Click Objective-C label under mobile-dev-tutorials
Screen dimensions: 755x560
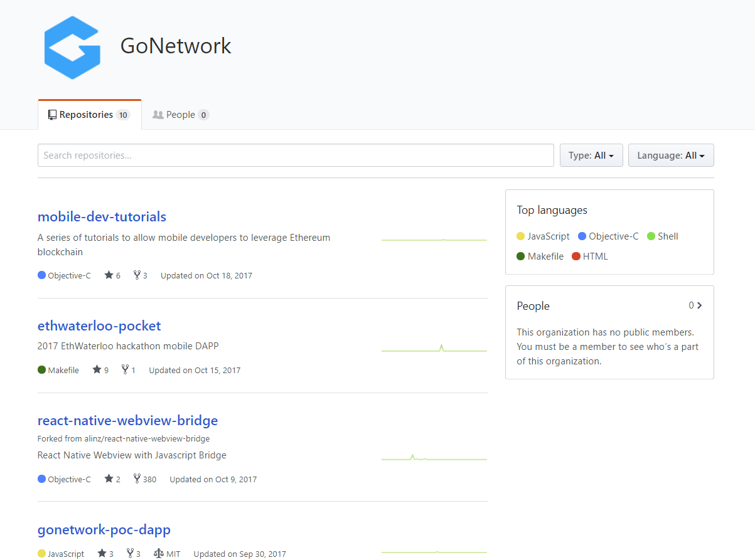69,275
